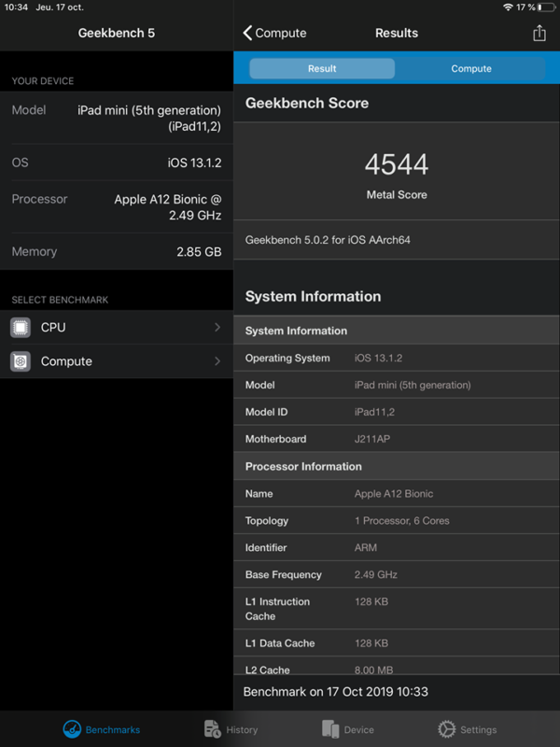This screenshot has height=747, width=560.
Task: Open the Settings tab label
Action: [x=478, y=730]
